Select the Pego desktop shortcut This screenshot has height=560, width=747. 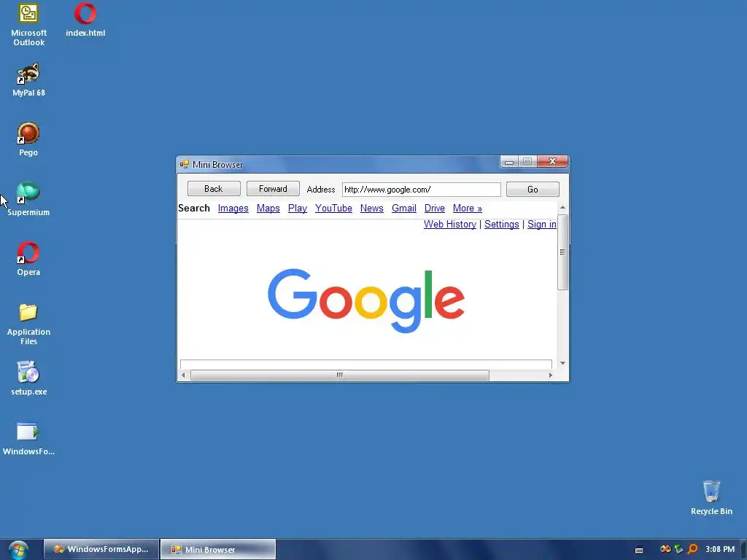click(x=28, y=139)
